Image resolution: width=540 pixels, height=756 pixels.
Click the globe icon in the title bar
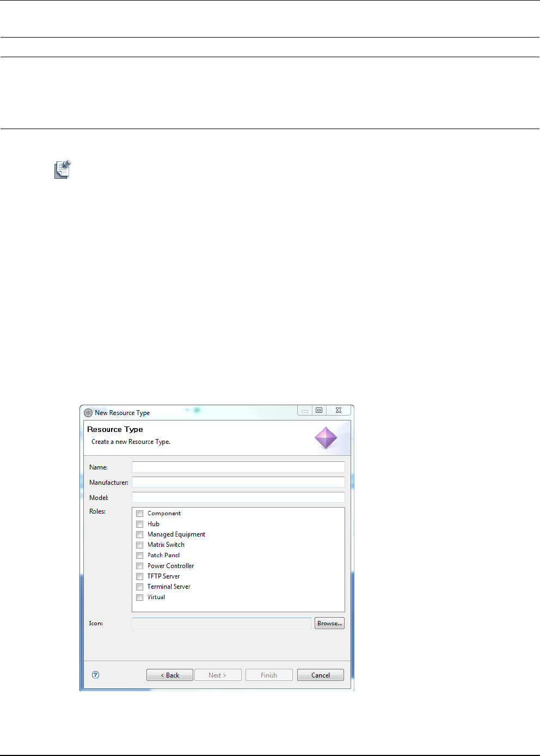[88, 413]
